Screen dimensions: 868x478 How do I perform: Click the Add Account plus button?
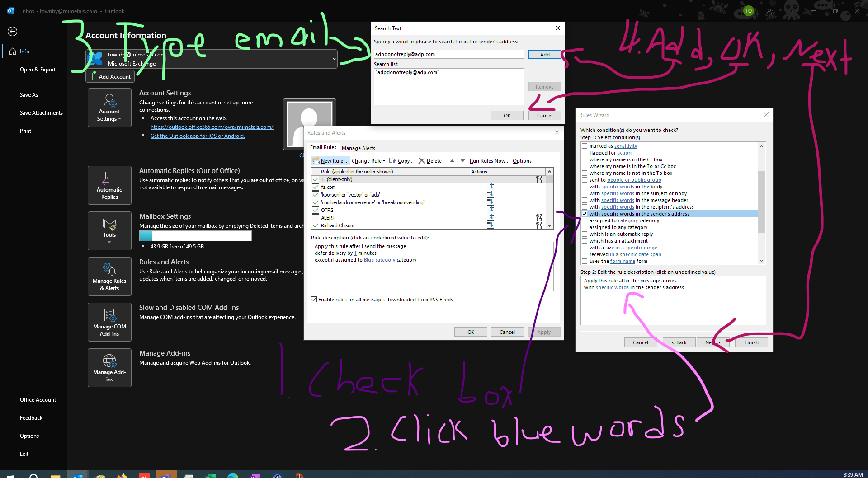[110, 76]
